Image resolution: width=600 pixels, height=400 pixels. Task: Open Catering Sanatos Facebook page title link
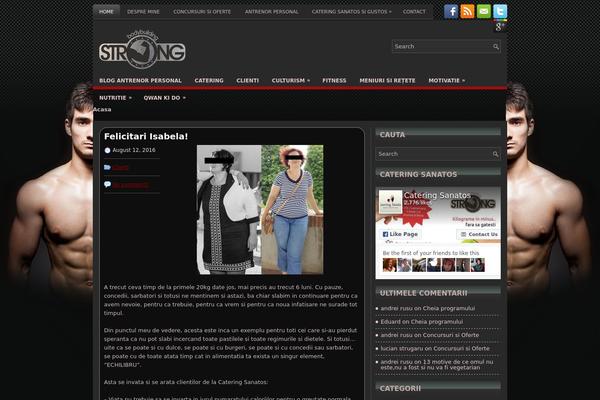(437, 195)
